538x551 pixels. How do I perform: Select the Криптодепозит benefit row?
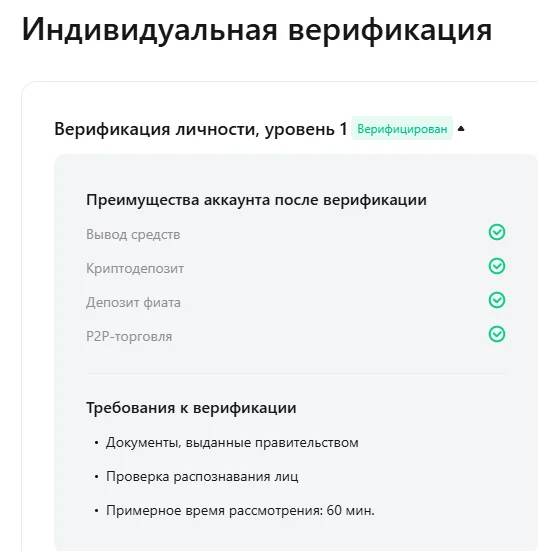pos(296,268)
